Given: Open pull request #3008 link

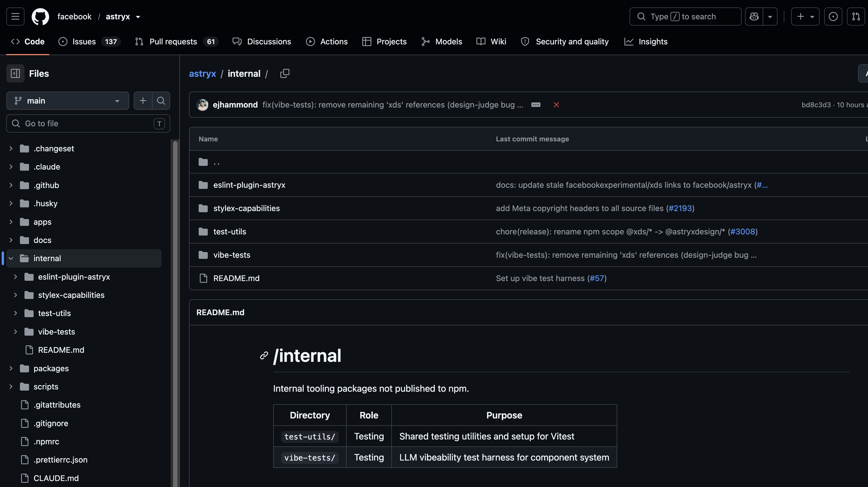Looking at the screenshot, I should [x=743, y=232].
